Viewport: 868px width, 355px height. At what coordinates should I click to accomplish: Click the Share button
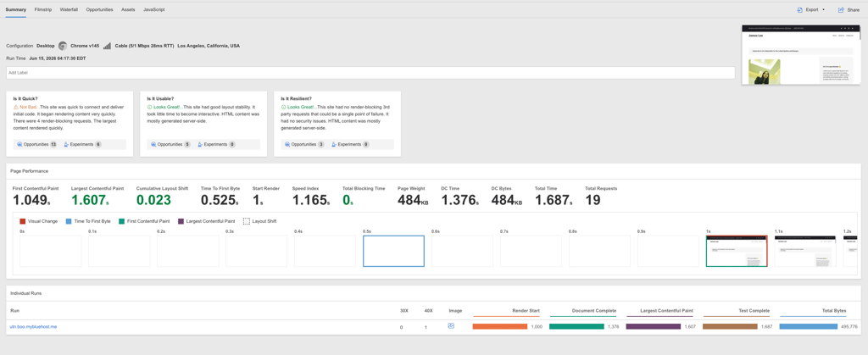click(x=849, y=9)
